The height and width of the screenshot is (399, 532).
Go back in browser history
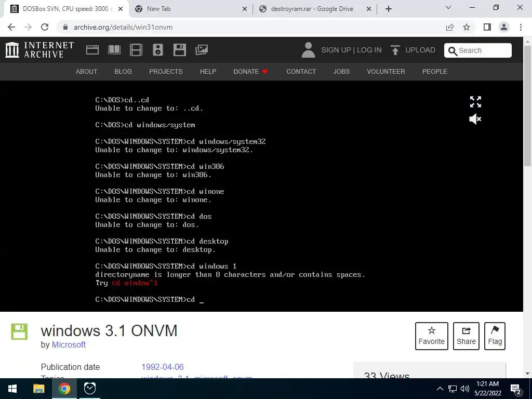click(11, 27)
